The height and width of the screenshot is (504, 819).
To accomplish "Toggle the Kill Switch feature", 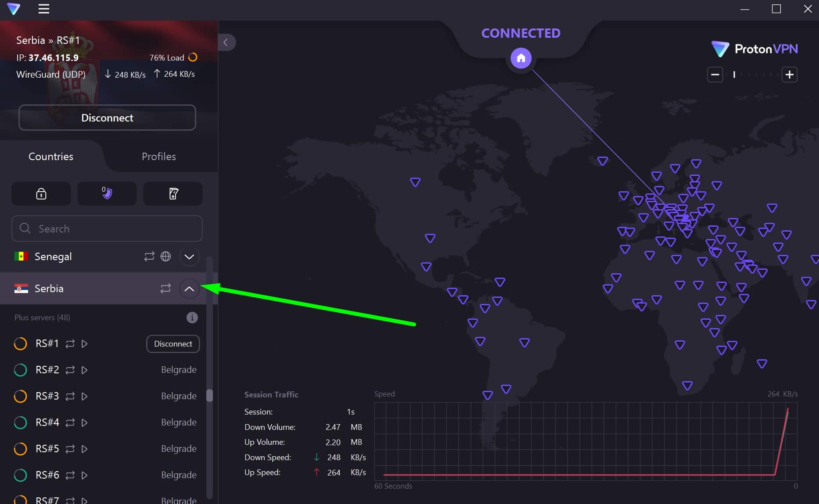I will (173, 193).
